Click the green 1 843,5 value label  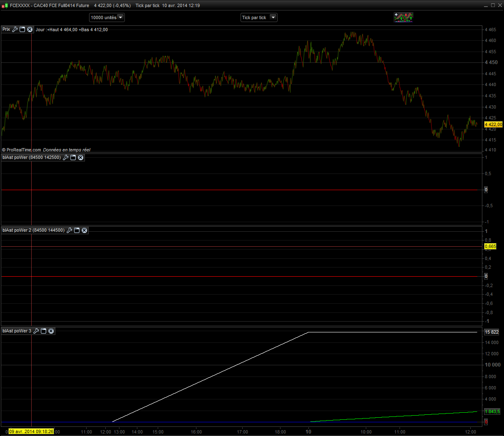[492, 411]
